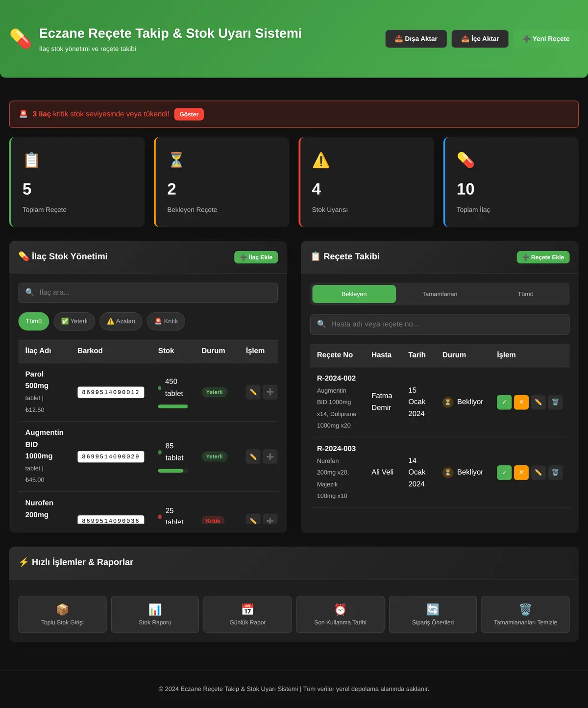This screenshot has width=588, height=708.
Task: Approve prescription R-2024-002
Action: [x=504, y=402]
